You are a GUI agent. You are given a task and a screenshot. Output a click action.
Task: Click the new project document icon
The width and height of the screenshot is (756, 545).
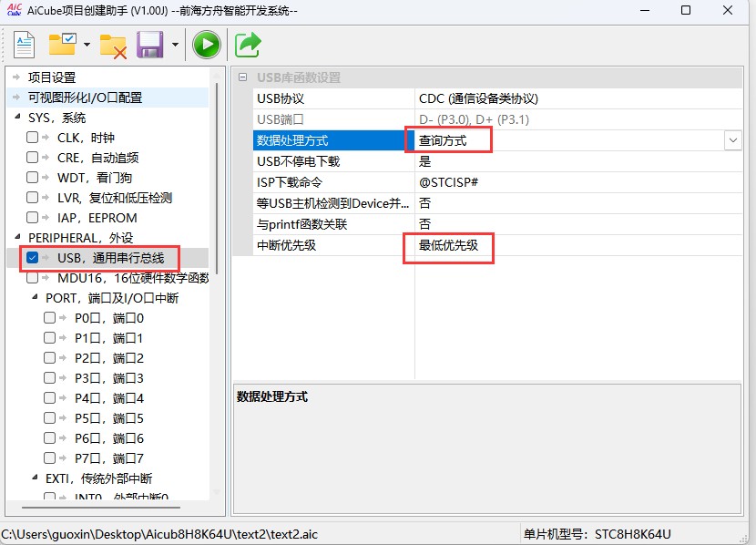24,45
